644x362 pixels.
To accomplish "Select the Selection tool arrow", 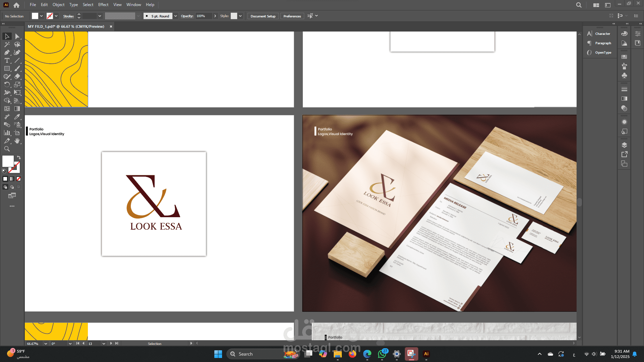I will [x=7, y=36].
